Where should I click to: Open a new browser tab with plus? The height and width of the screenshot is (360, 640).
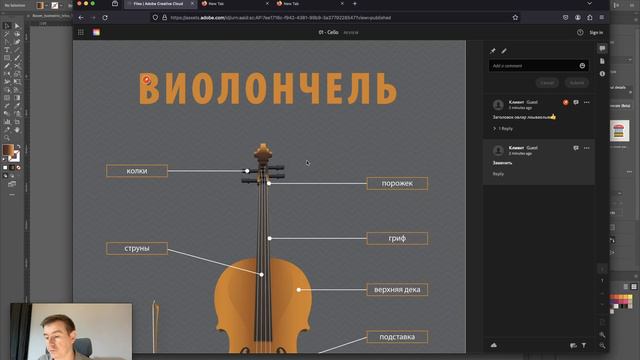tap(355, 4)
